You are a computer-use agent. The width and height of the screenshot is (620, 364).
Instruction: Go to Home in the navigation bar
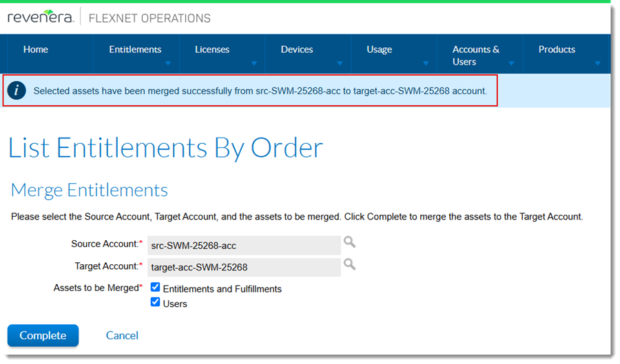(36, 50)
